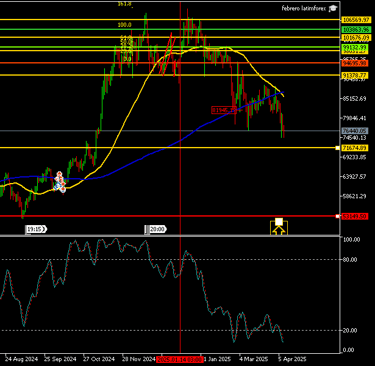Screen dimensions: 375x366
Task: Select the white handle on the 71674.89 line
Action: [x=337, y=148]
